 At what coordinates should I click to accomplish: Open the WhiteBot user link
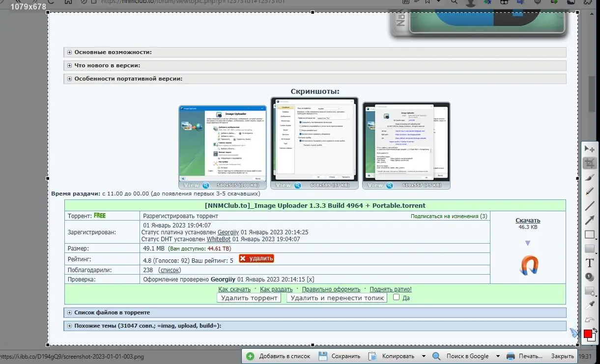tap(219, 239)
